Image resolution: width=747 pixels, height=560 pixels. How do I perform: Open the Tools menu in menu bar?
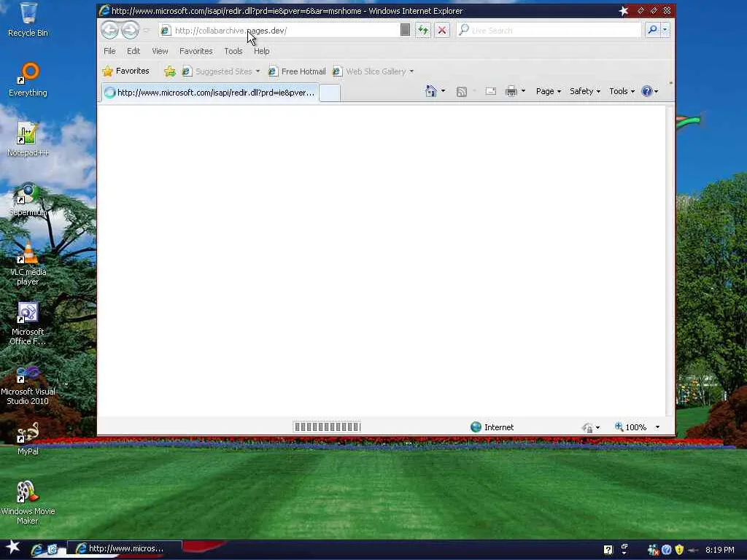tap(233, 51)
